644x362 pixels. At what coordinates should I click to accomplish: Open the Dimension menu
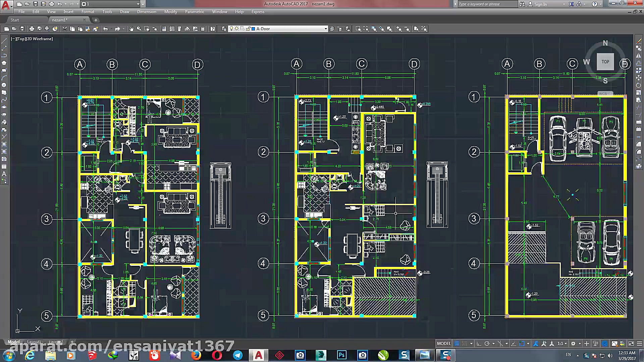(x=147, y=12)
